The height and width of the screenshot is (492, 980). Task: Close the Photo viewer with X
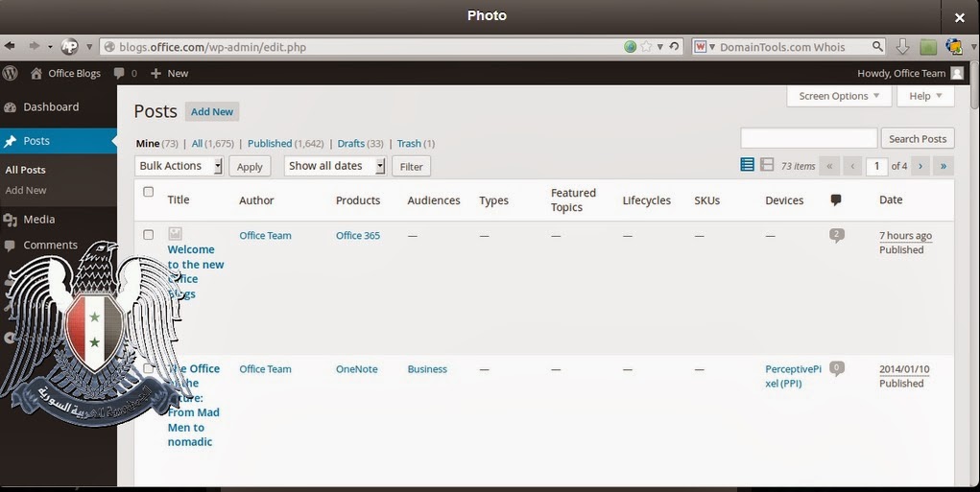pyautogui.click(x=960, y=18)
